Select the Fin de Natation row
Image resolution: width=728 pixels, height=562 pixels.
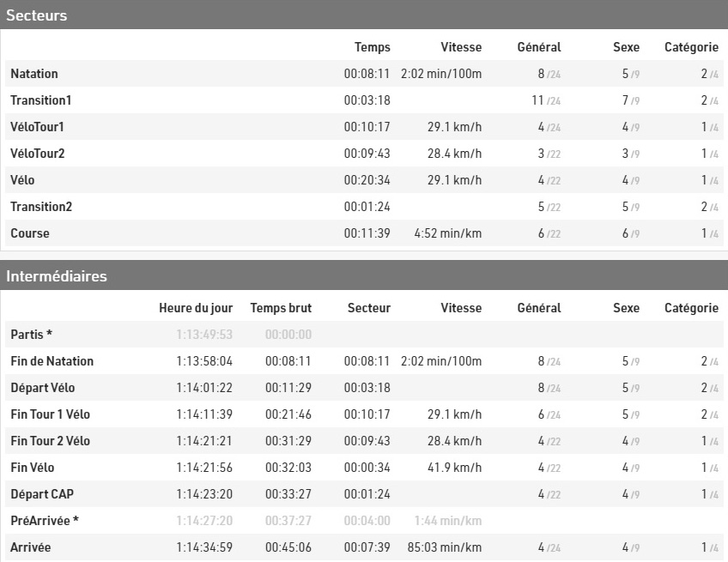point(364,361)
